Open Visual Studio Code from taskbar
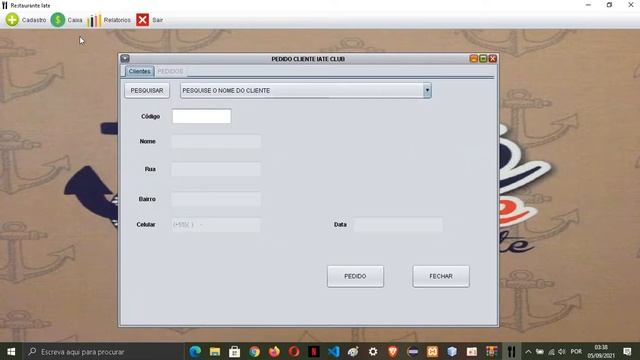Screen dimensions: 640x360 point(333,351)
